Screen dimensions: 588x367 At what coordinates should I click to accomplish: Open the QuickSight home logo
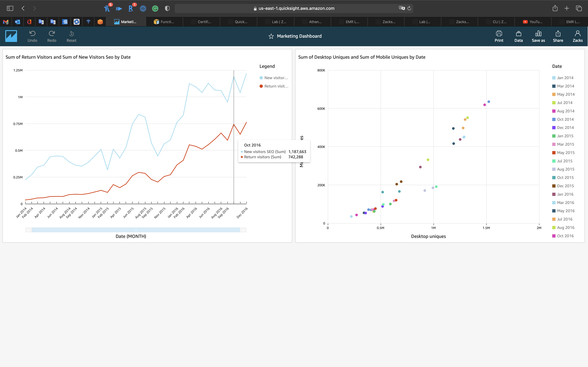tap(11, 36)
